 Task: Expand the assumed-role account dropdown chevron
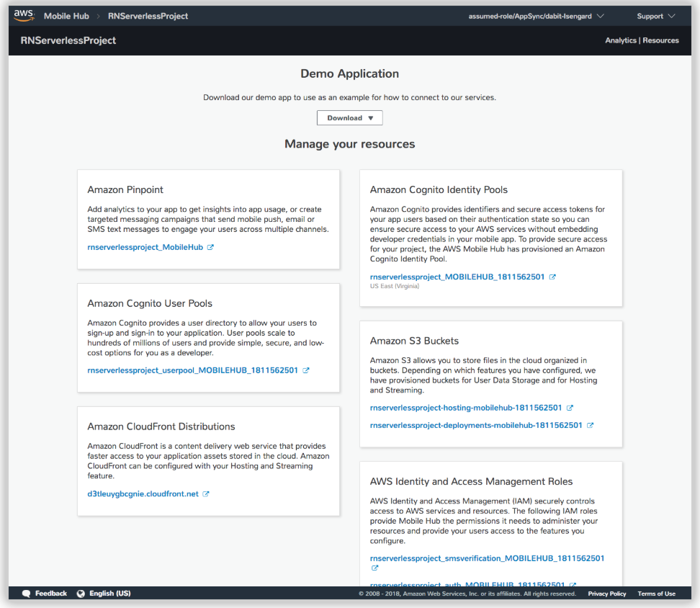601,16
